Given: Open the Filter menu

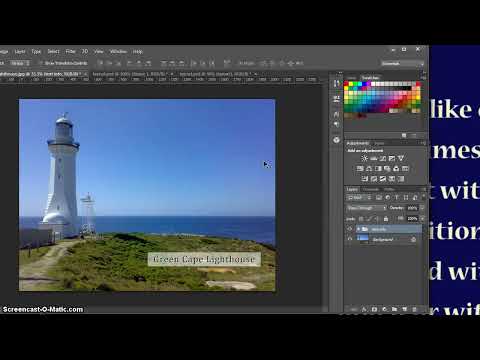Looking at the screenshot, I should pos(70,51).
